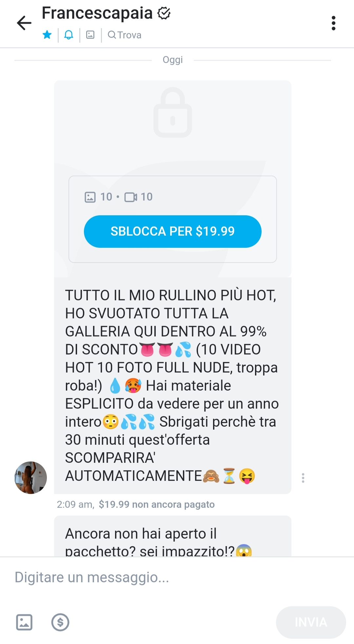Send a tip using dollar icon
Screen dimensions: 354x644
pos(60,622)
